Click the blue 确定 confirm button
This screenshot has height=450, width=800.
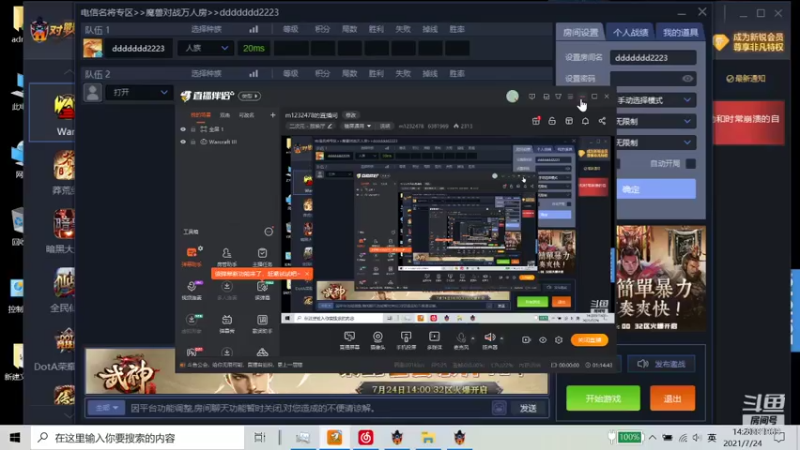point(656,189)
